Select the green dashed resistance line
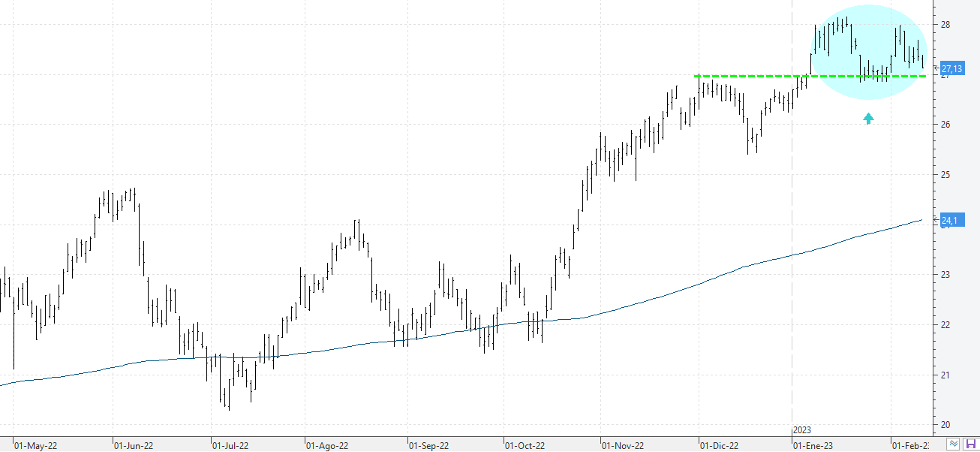Viewport: 980px width, 452px height. tap(810, 76)
